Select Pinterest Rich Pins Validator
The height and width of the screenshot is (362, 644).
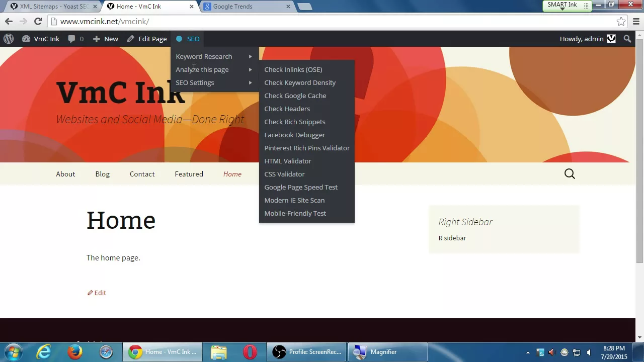tap(307, 148)
